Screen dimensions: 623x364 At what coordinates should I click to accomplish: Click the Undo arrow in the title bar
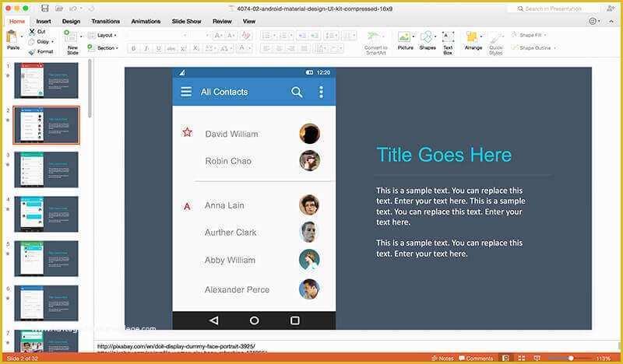(x=73, y=9)
